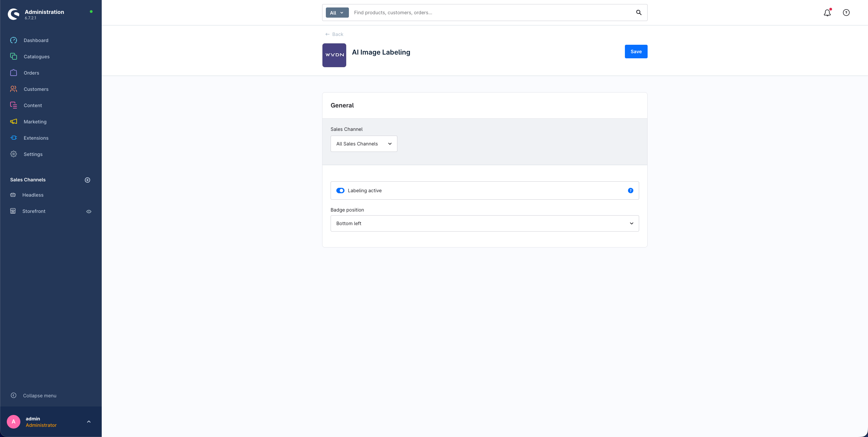Open the Storefront sales channel
The width and height of the screenshot is (868, 437).
pyautogui.click(x=34, y=211)
